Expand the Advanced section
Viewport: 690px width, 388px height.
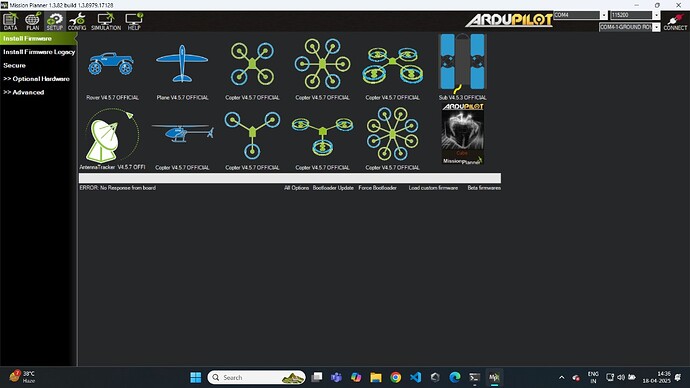click(x=24, y=92)
